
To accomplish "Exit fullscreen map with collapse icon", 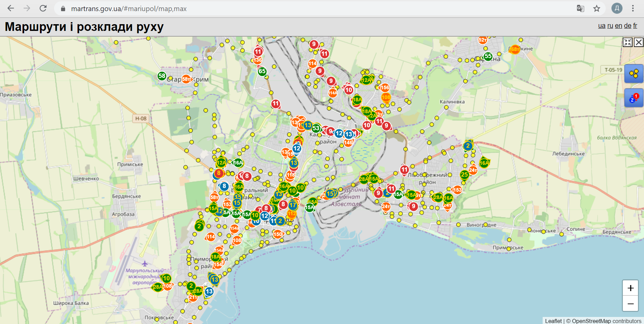I will pos(628,42).
